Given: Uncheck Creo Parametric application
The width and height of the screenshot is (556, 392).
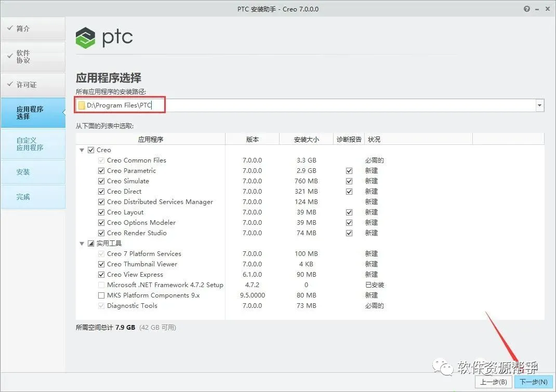Looking at the screenshot, I should pos(101,171).
